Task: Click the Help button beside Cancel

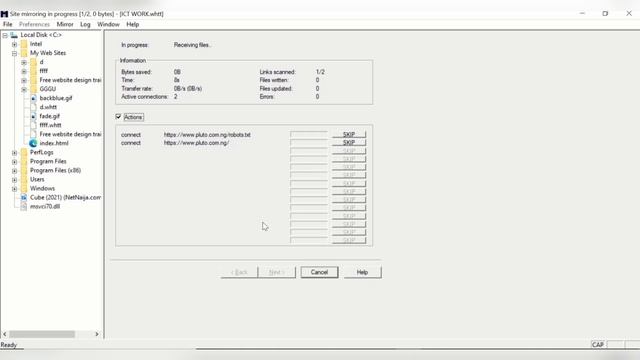Action: click(362, 272)
